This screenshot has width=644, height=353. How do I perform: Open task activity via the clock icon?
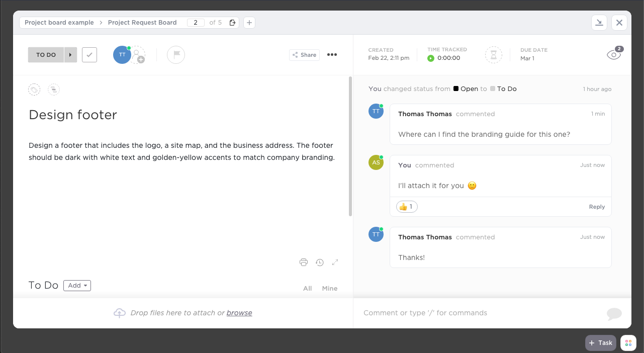[320, 262]
